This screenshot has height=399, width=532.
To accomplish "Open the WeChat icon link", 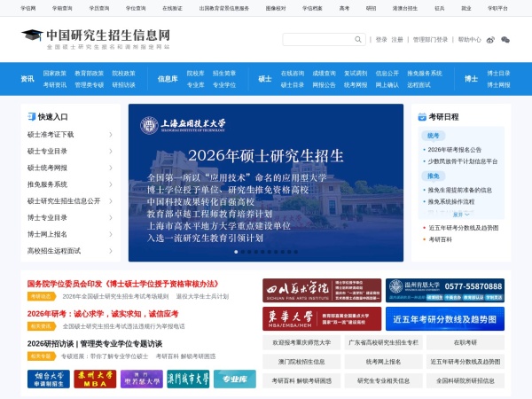I will (505, 40).
